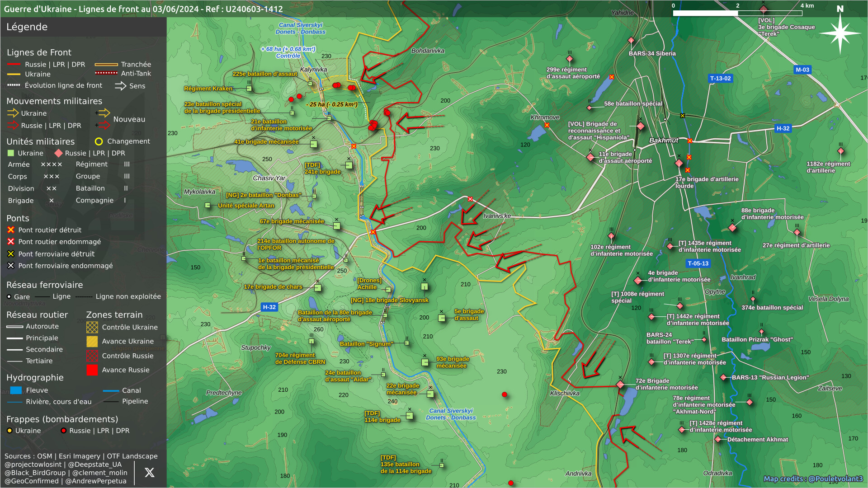Click the H-32 road shield near Bakhmut
Image resolution: width=868 pixels, height=488 pixels.
click(x=783, y=128)
